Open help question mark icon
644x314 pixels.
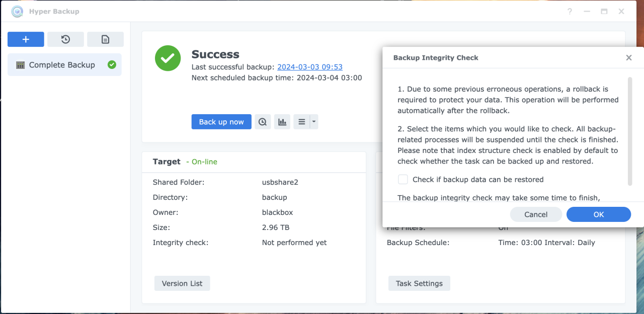coord(570,12)
